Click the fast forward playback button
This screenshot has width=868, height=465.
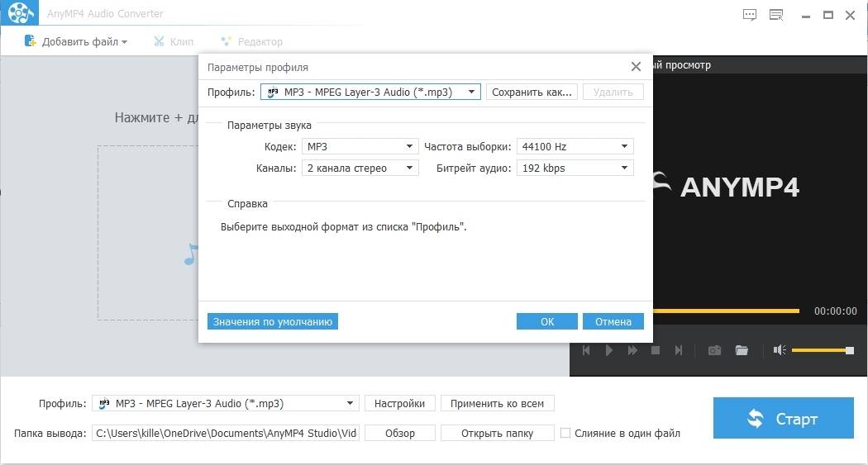point(632,350)
